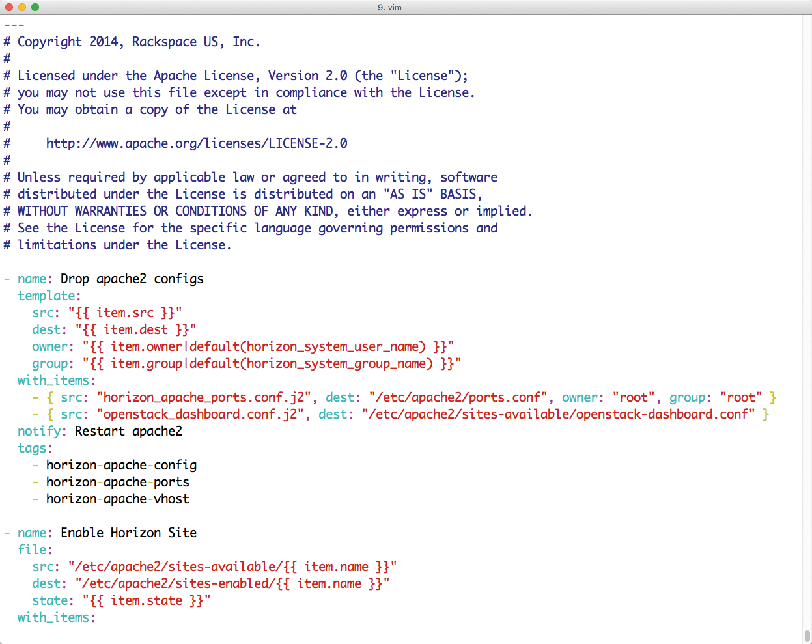Place cursor on "Restart apache2" notify handler
This screenshot has width=812, height=644.
coord(128,431)
